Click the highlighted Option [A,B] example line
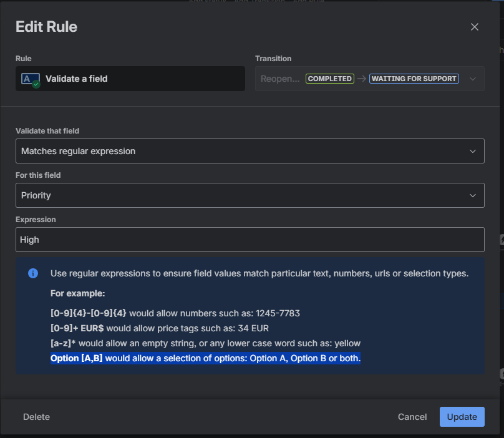 [x=205, y=358]
